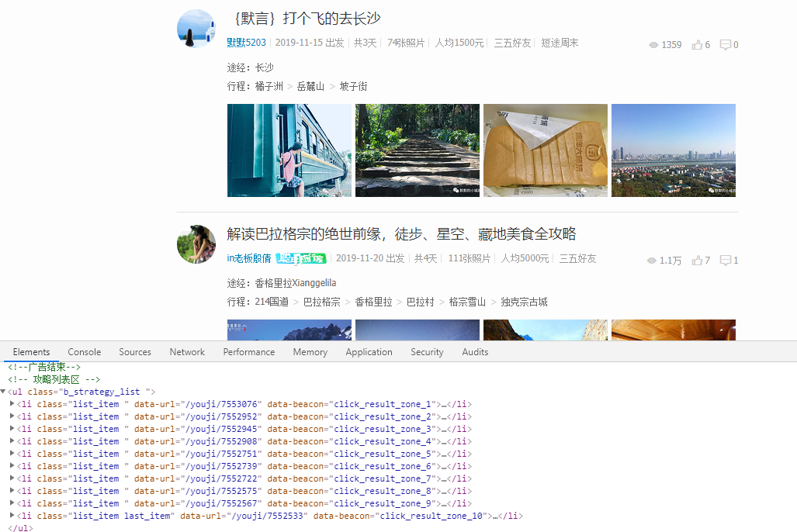Expand li node for /youji/7552739

[x=12, y=466]
